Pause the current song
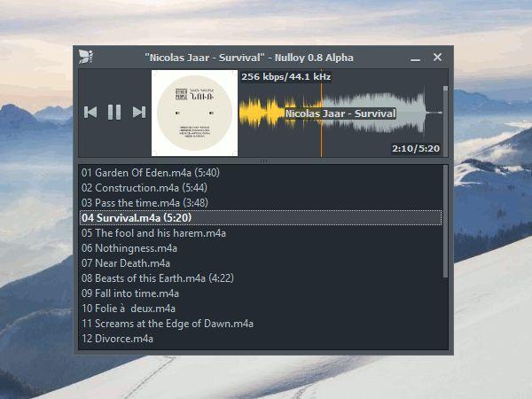 pos(114,113)
